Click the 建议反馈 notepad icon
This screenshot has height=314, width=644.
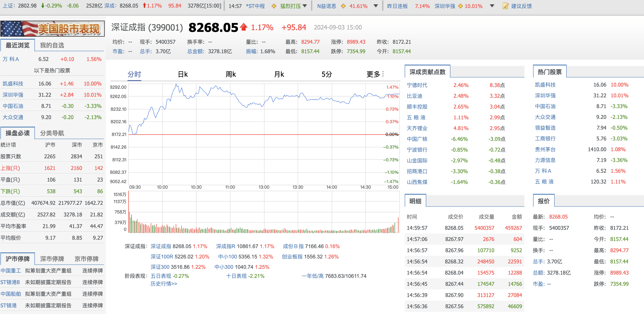tap(505, 6)
